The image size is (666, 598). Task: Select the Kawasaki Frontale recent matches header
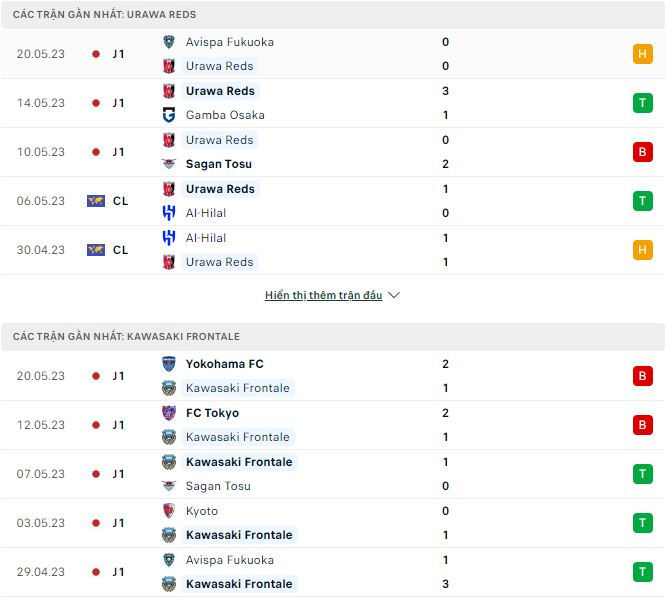tap(126, 337)
